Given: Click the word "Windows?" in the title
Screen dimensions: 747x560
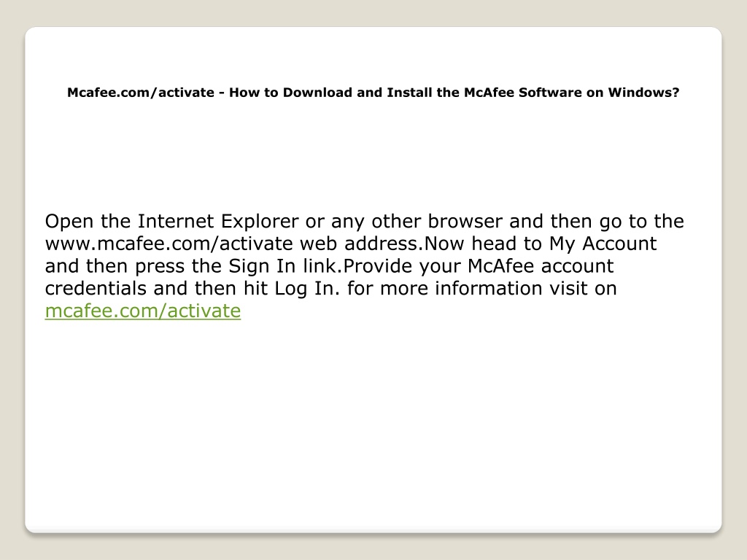Looking at the screenshot, I should [643, 93].
